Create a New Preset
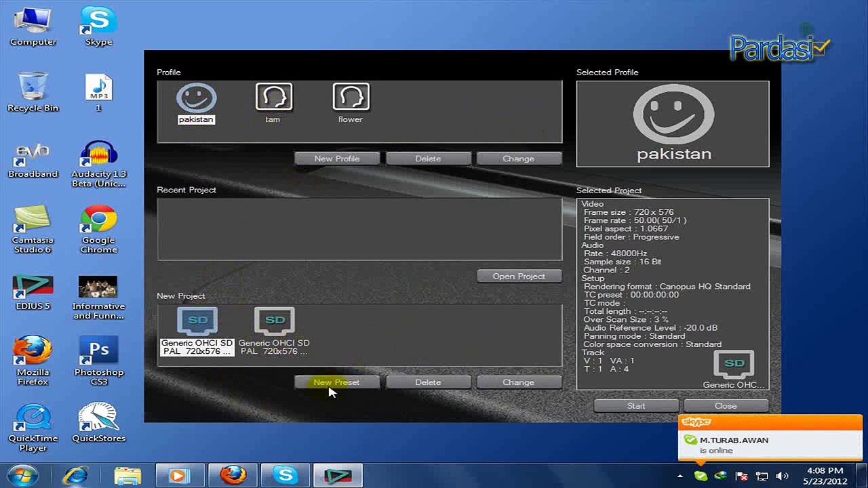This screenshot has width=868, height=488. tap(337, 382)
